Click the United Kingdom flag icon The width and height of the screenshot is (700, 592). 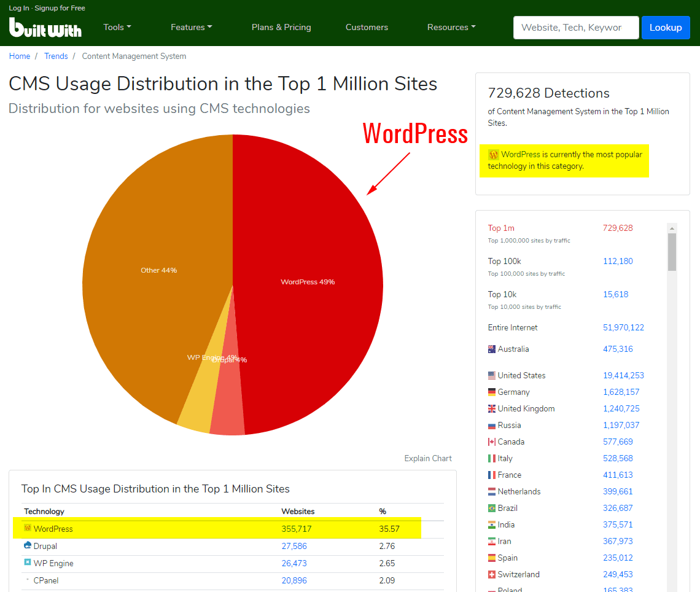coord(491,408)
